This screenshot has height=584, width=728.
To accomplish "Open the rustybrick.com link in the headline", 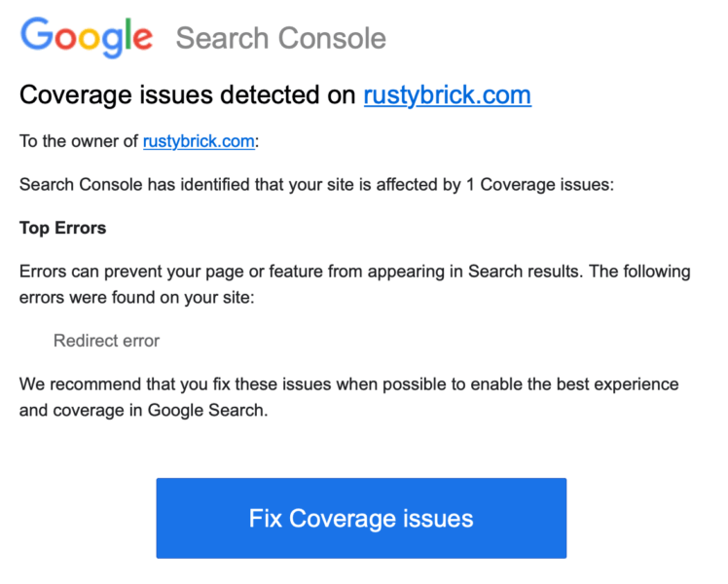I will 447,95.
